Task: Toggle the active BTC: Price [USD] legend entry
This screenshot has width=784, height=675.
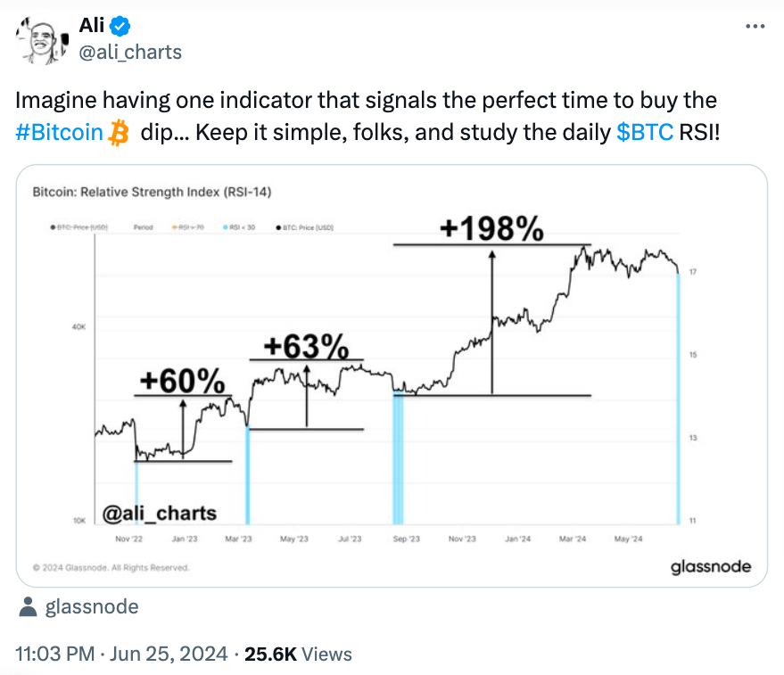Action: [304, 227]
